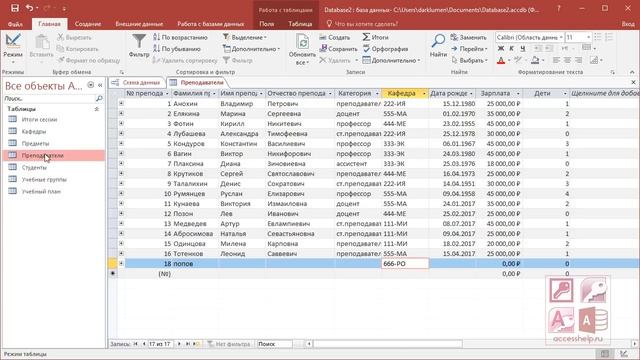Click the font color A icon

(x=501, y=60)
